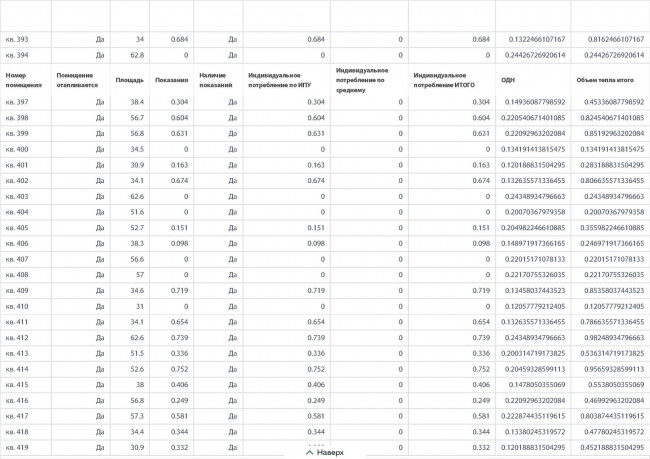This screenshot has width=650, height=459.
Task: Select the row label "кв. 404"
Action: (x=17, y=212)
